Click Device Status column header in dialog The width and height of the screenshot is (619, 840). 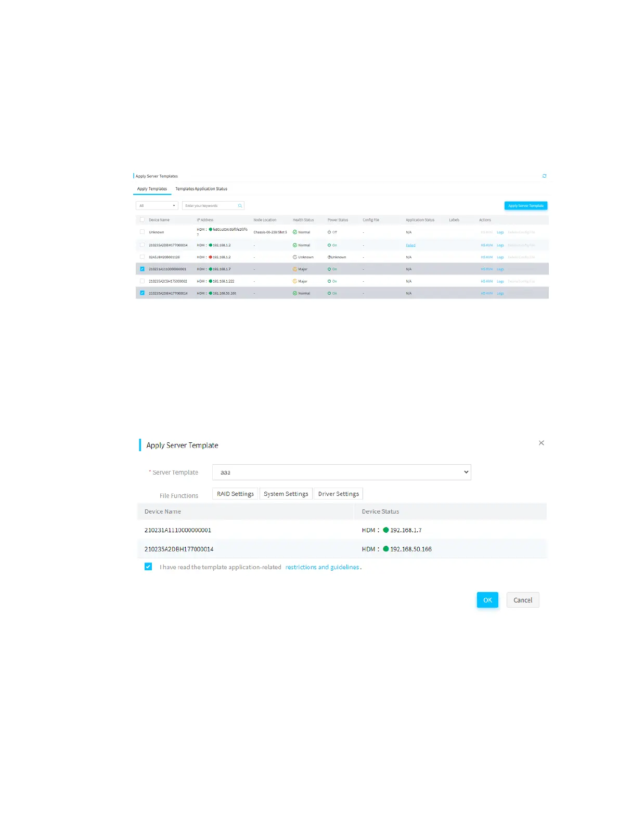(x=380, y=511)
